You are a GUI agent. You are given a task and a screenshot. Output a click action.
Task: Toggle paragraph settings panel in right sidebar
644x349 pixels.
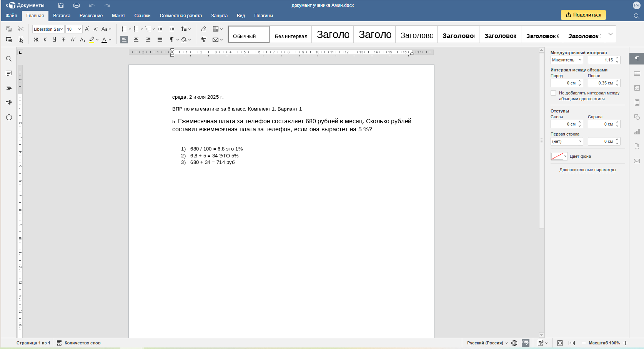(637, 59)
